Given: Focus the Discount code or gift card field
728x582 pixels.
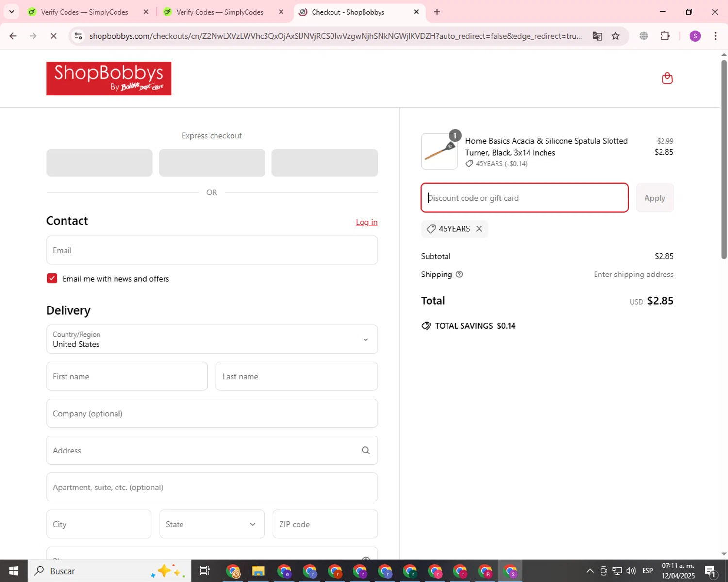Looking at the screenshot, I should pos(525,198).
